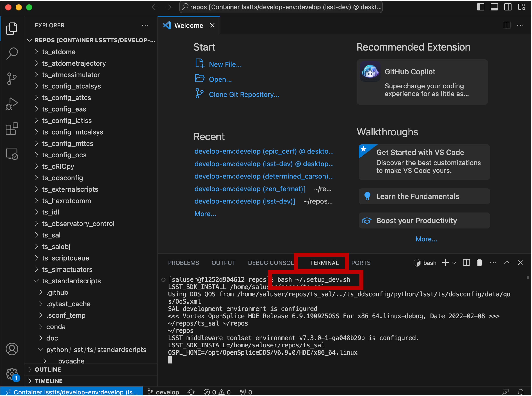Open the Source Control view
Screen dimensions: 532x396
[12, 79]
